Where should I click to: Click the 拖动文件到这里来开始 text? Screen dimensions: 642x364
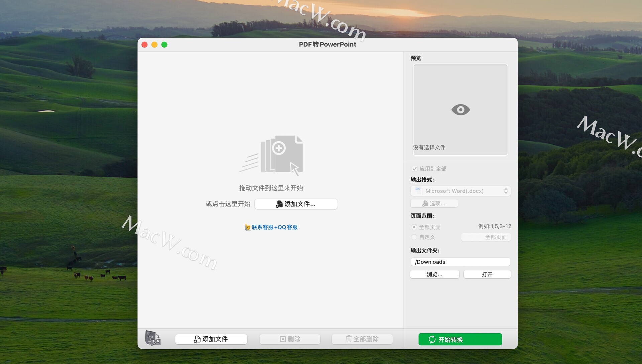click(x=271, y=188)
